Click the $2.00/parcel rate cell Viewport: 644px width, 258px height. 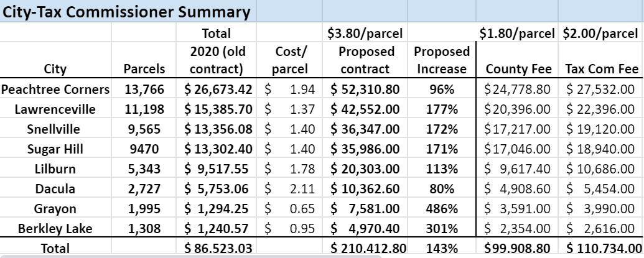click(600, 33)
